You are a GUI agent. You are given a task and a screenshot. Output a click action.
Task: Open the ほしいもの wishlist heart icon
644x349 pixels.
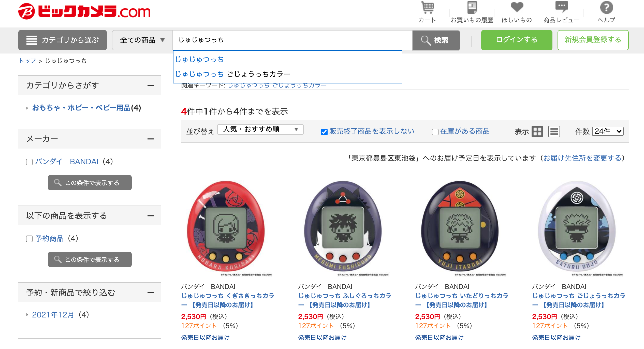[517, 7]
